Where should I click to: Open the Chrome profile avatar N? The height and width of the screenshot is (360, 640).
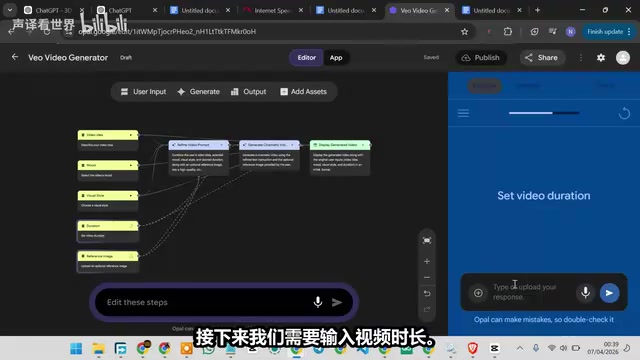(x=571, y=31)
